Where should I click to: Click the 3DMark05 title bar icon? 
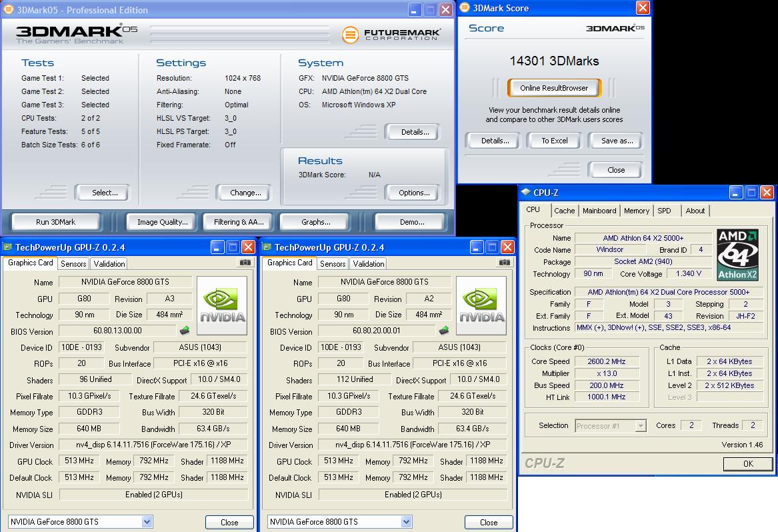click(x=9, y=9)
